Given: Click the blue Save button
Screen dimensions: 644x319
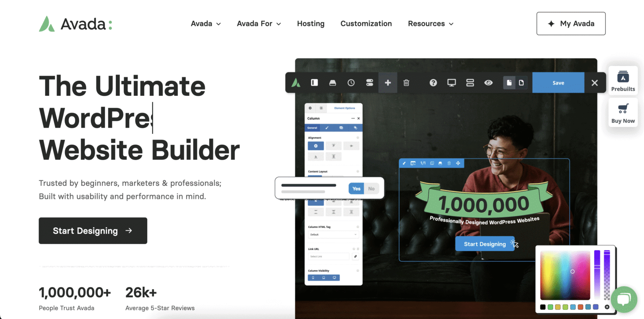Looking at the screenshot, I should (558, 82).
